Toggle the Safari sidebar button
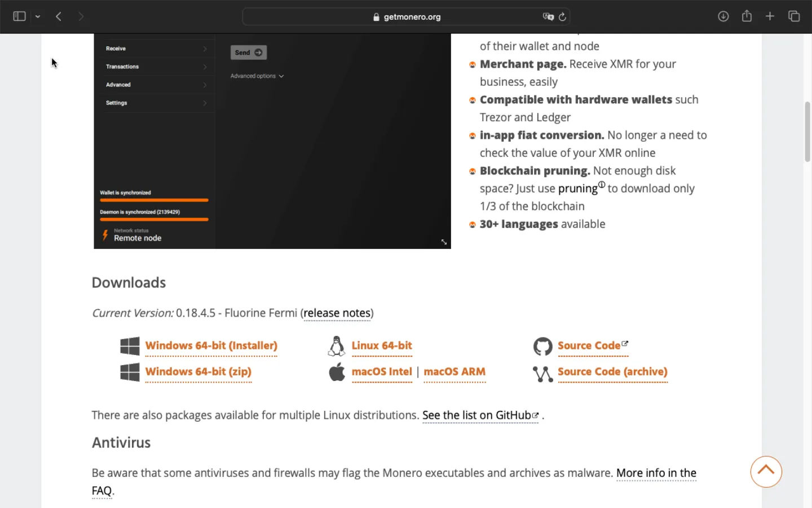 (19, 16)
